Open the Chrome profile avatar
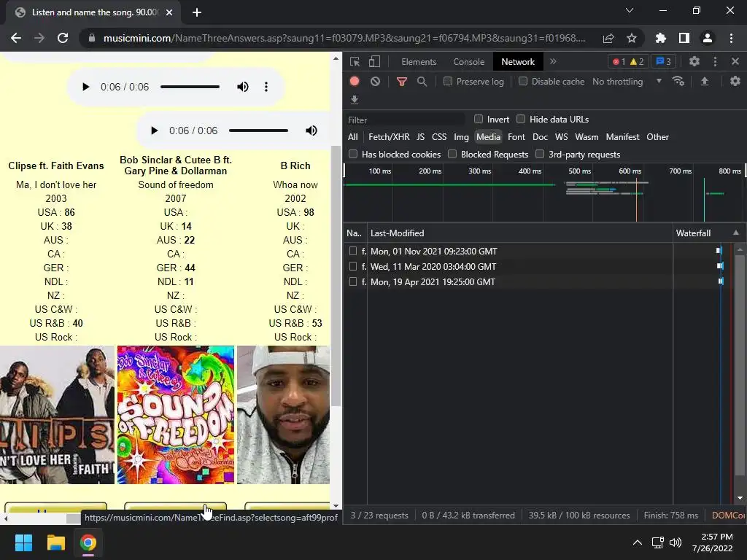The height and width of the screenshot is (560, 747). (708, 38)
